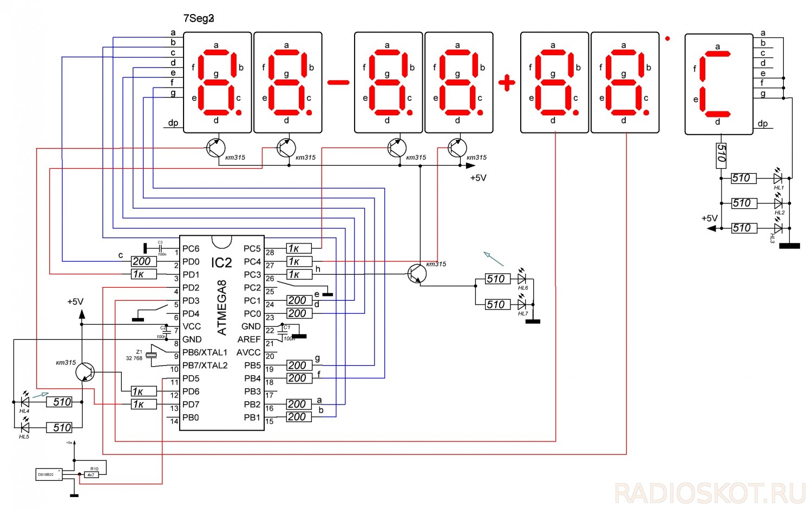Select the HL1 LED symbol
This screenshot has height=509, width=812.
click(778, 177)
